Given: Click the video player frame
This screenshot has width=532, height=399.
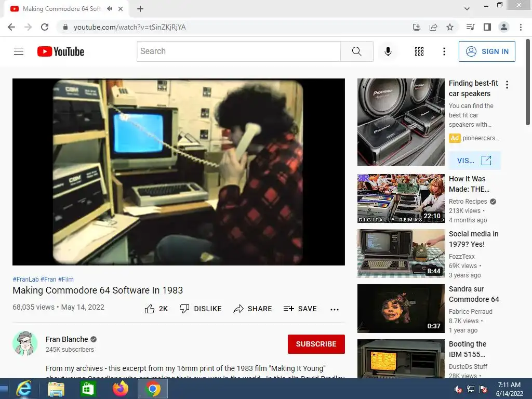Looking at the screenshot, I should click(179, 171).
